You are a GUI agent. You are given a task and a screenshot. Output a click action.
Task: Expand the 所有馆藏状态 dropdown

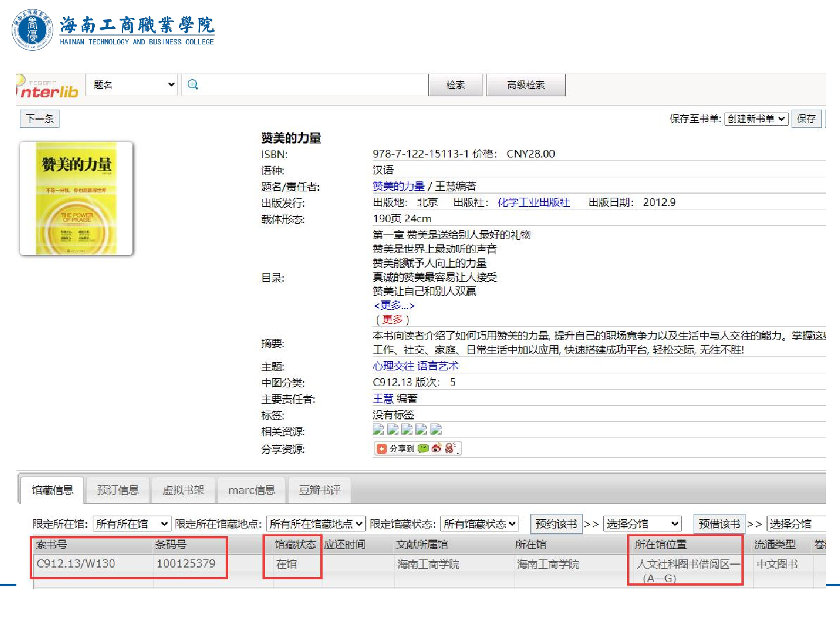tap(480, 524)
